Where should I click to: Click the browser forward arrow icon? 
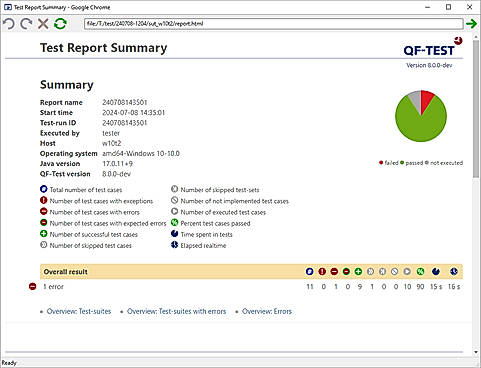[x=26, y=24]
